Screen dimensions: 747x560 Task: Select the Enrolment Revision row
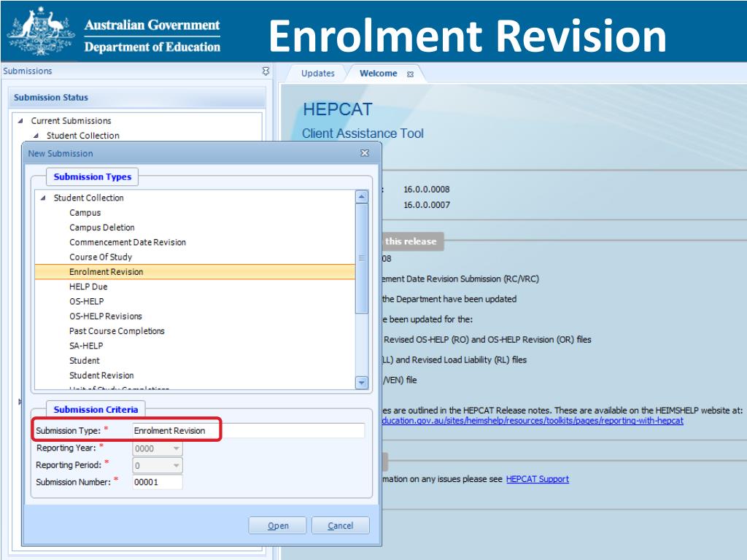pyautogui.click(x=195, y=272)
